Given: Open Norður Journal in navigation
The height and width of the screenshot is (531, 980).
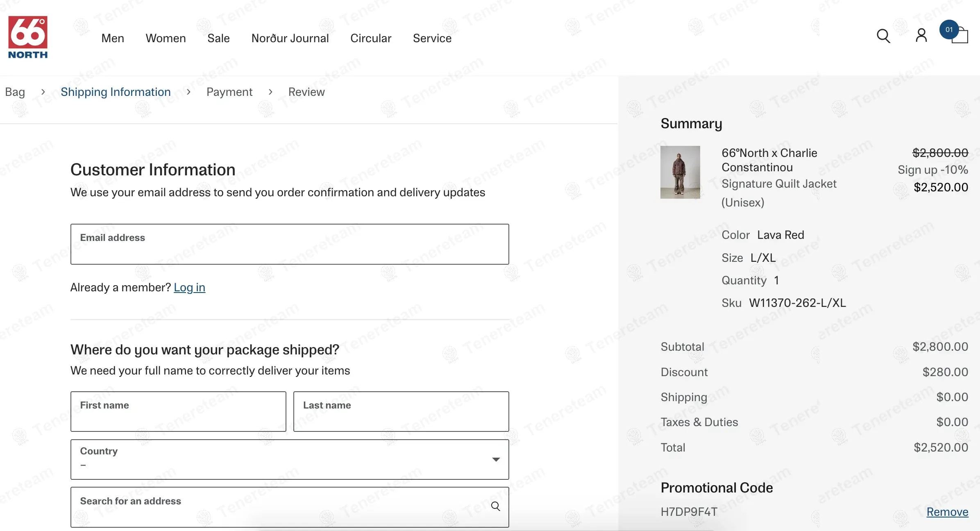Looking at the screenshot, I should point(290,38).
